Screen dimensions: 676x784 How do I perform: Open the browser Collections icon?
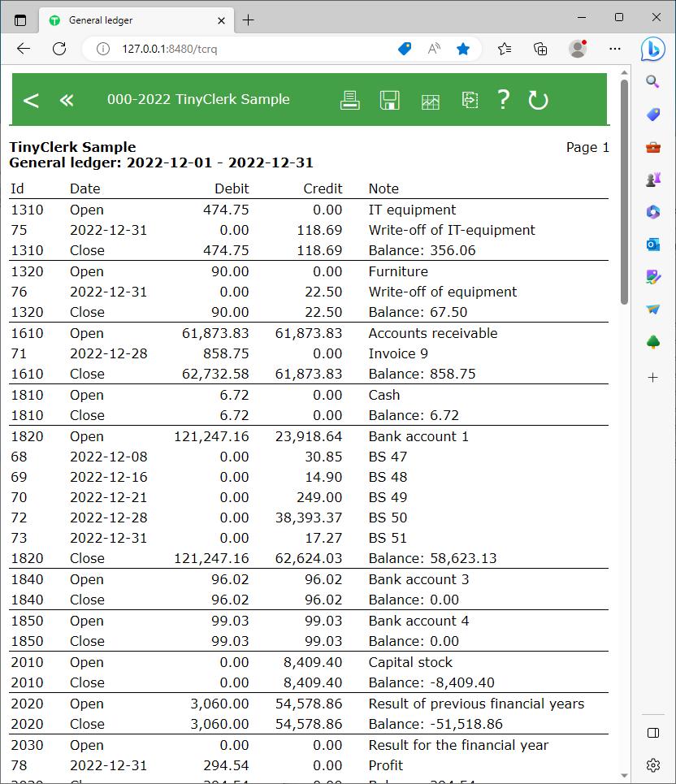[541, 49]
